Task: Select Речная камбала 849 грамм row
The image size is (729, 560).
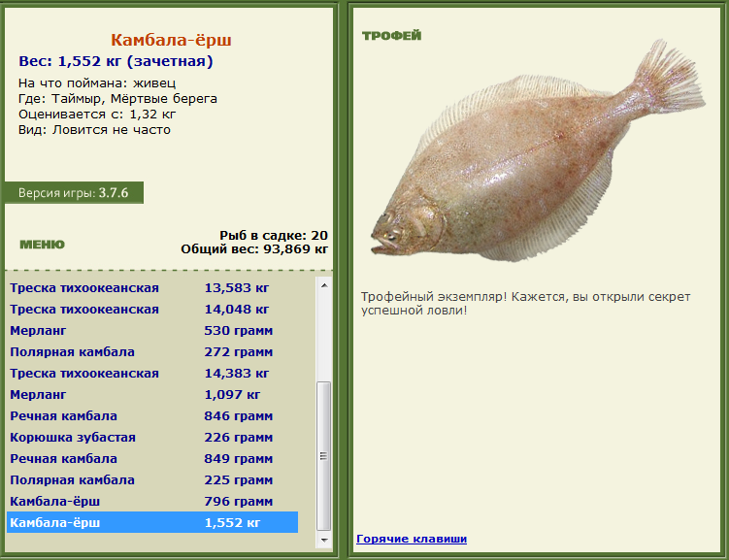Action: tap(152, 459)
